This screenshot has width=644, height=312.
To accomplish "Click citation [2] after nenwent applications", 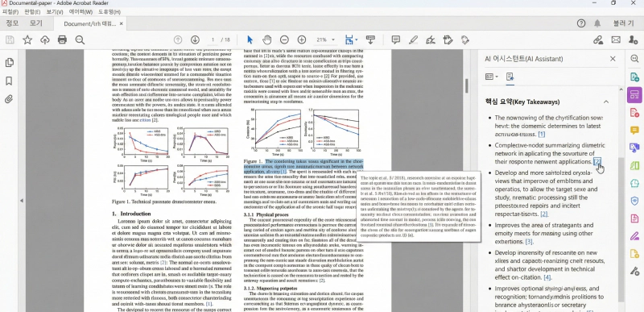I will pos(597,161).
